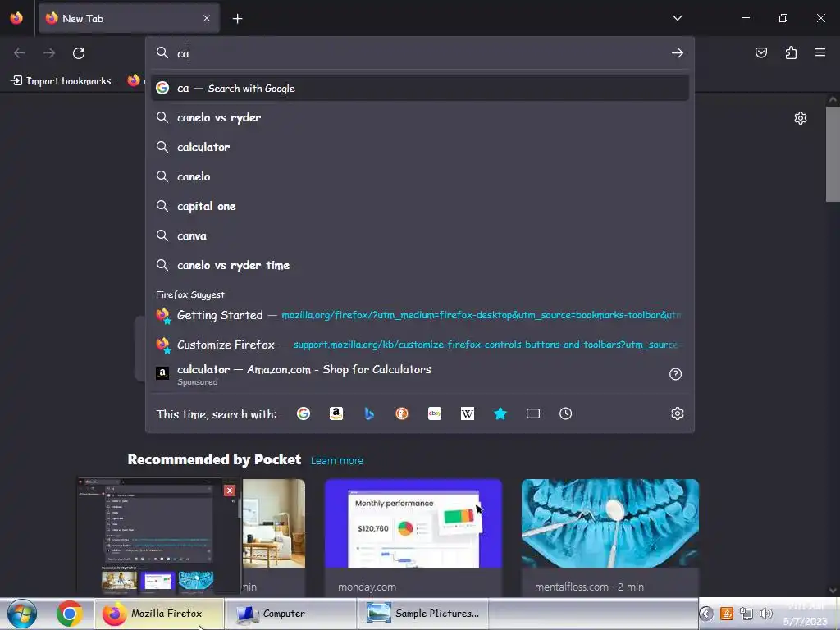The width and height of the screenshot is (840, 630).
Task: Click the volume speaker tray icon
Action: (x=766, y=614)
